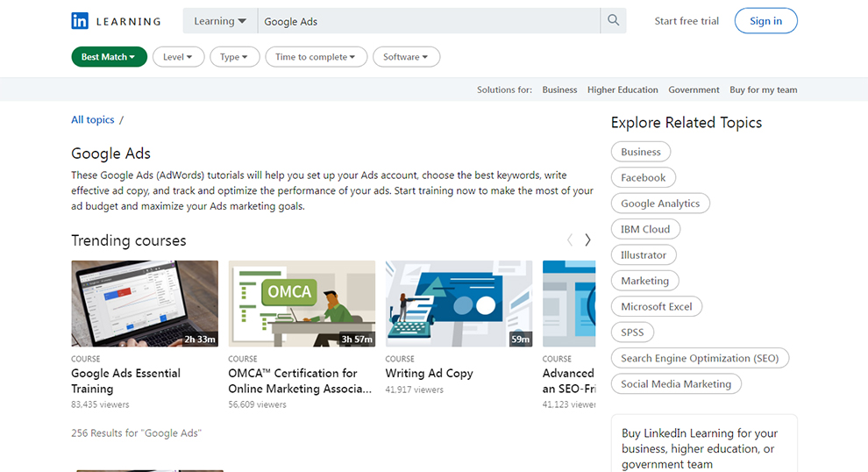Click the Sign in button
868x472 pixels.
pyautogui.click(x=765, y=20)
